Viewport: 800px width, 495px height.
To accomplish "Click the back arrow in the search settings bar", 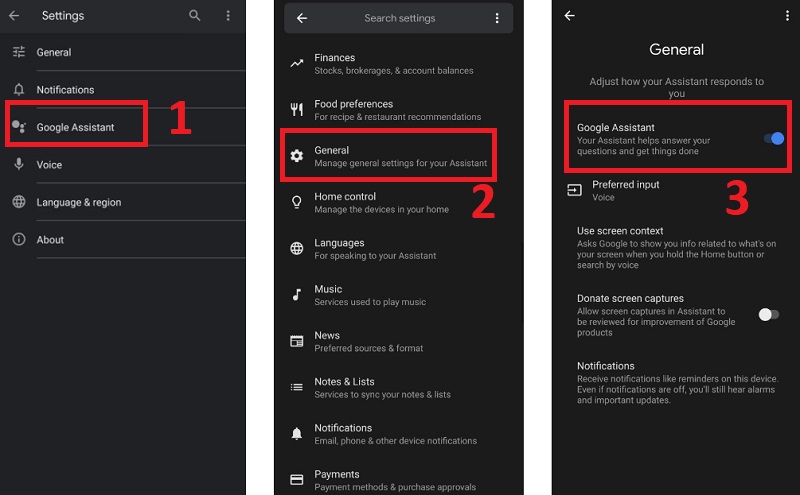I will (302, 18).
